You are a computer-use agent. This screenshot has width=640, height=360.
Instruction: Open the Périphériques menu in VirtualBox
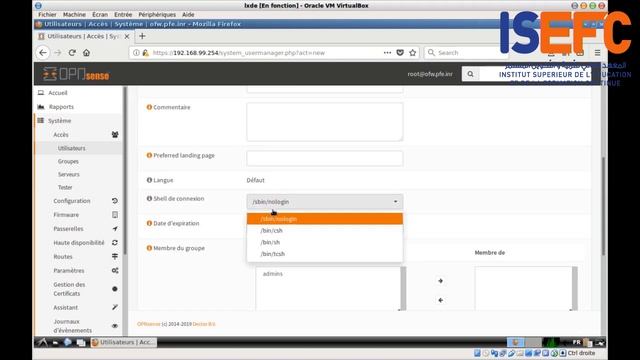pos(157,14)
